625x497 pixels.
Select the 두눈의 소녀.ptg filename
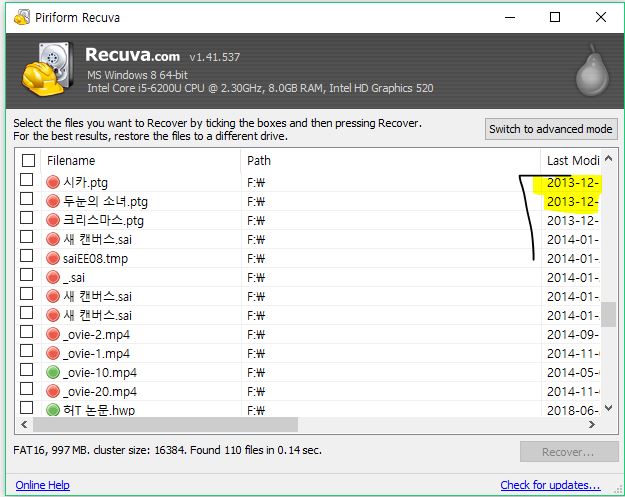pos(105,202)
